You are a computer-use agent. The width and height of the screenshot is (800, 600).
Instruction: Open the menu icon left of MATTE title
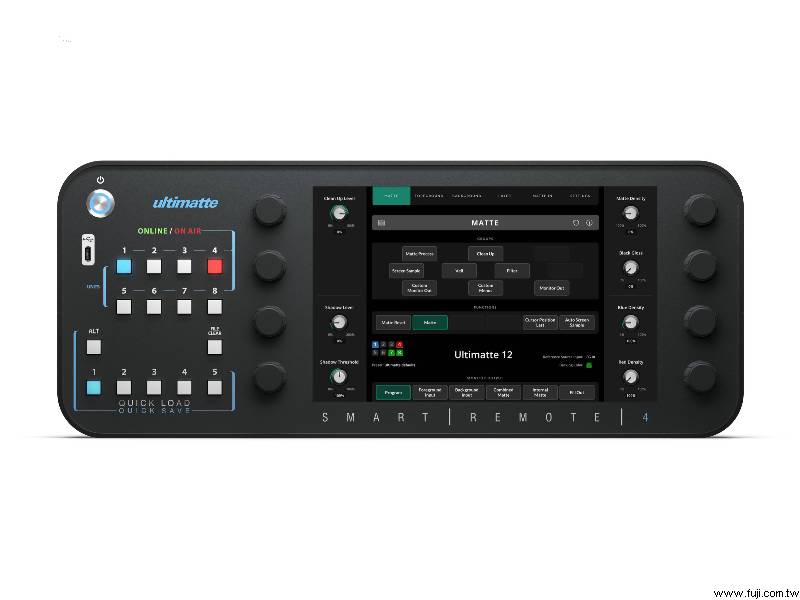tap(381, 223)
